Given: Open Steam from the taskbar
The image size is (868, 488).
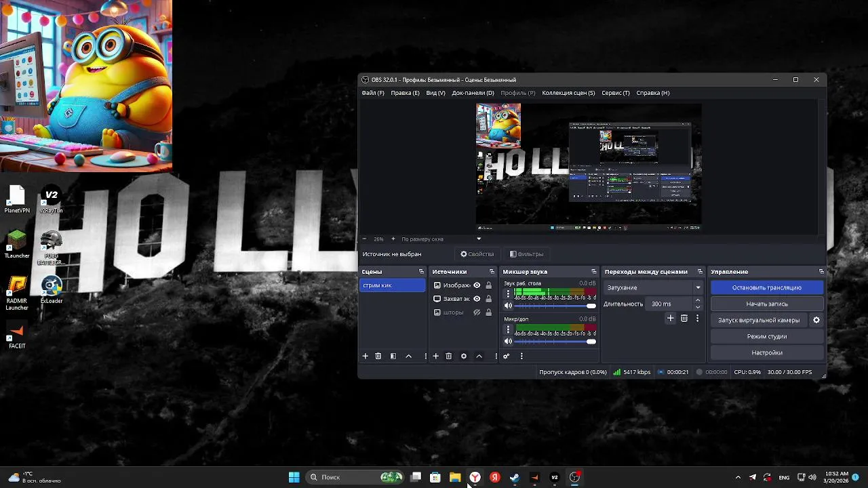Looking at the screenshot, I should pyautogui.click(x=515, y=477).
